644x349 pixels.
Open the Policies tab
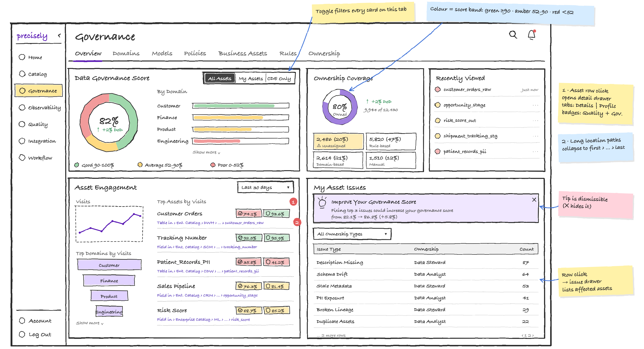click(x=195, y=53)
